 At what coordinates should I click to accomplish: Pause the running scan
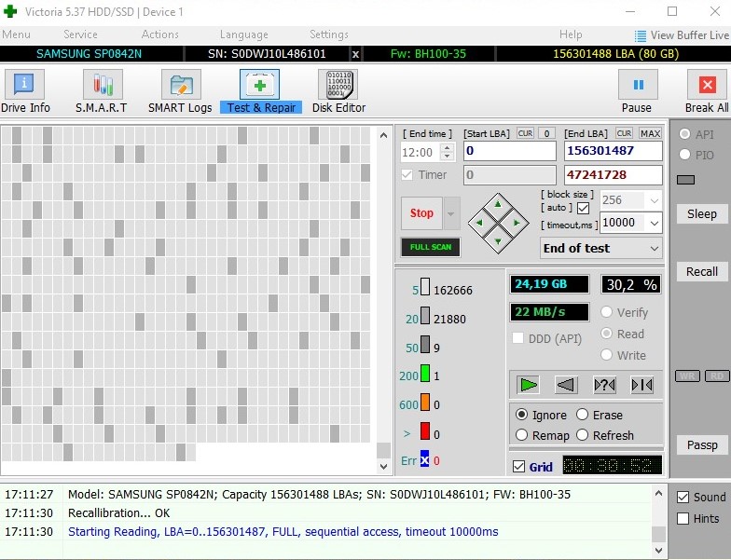[x=637, y=91]
